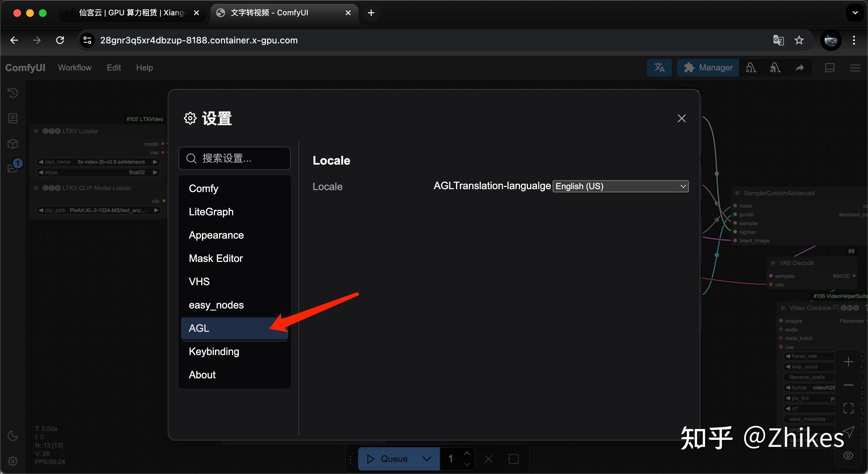
Task: Select the Appearance settings category
Action: (x=234, y=235)
